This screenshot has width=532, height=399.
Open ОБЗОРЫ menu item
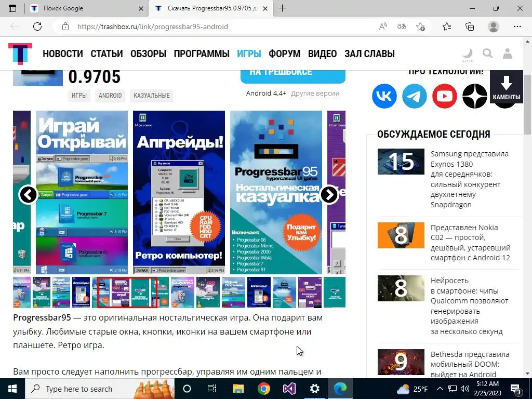148,54
